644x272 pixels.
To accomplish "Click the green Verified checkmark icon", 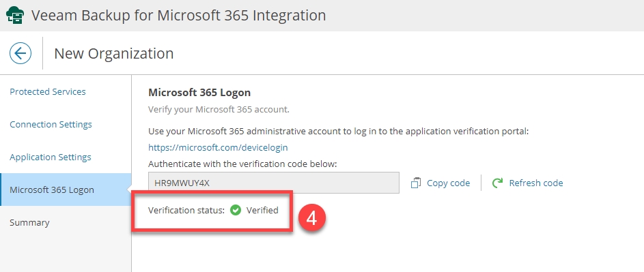I will pyautogui.click(x=236, y=211).
